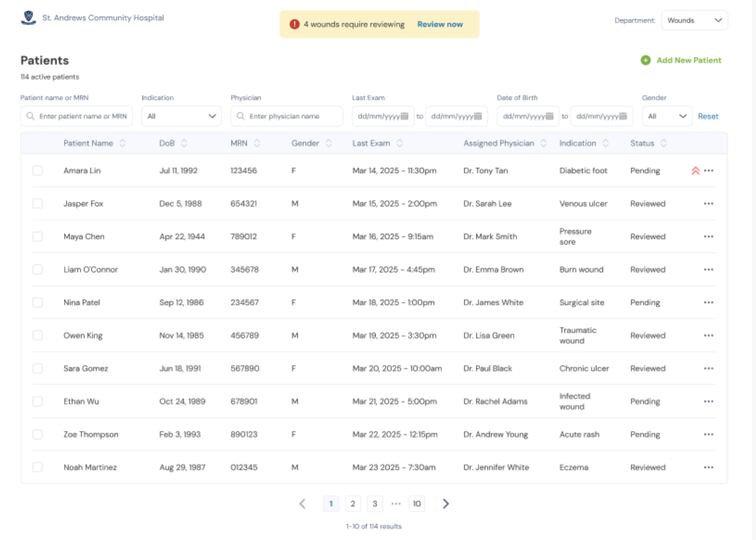The width and height of the screenshot is (756, 540).
Task: Open the Department dropdown showing Wounds
Action: 695,20
